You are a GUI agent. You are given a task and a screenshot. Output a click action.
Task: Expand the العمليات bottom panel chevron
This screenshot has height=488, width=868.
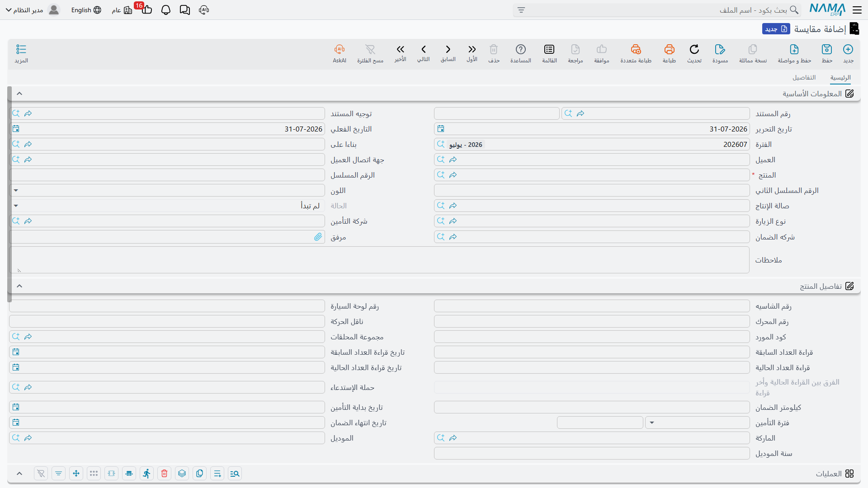(19, 474)
